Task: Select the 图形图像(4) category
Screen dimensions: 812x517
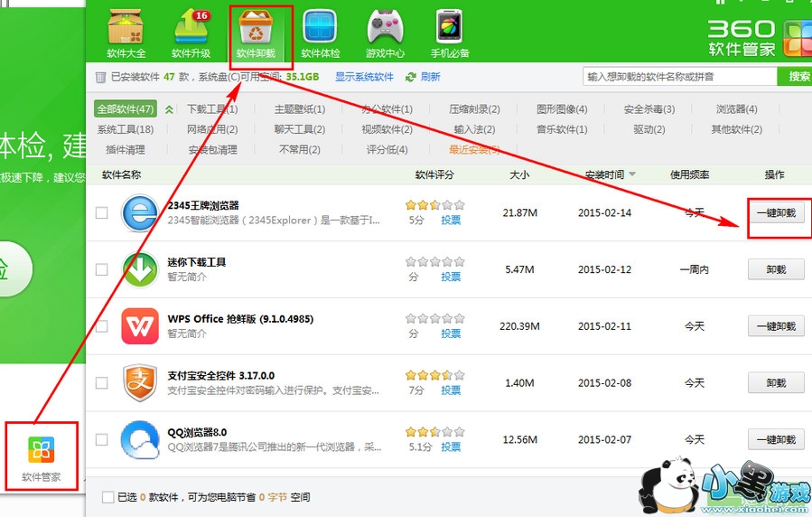Action: (x=562, y=109)
